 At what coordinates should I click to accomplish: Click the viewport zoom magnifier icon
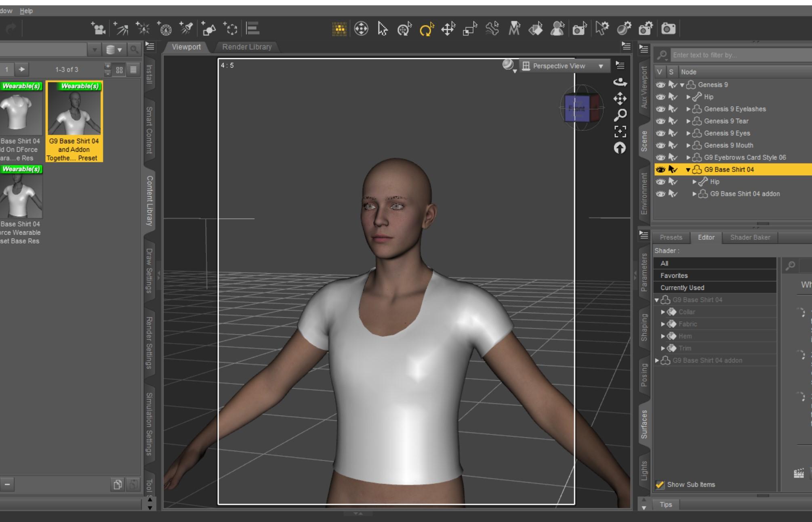coord(620,115)
